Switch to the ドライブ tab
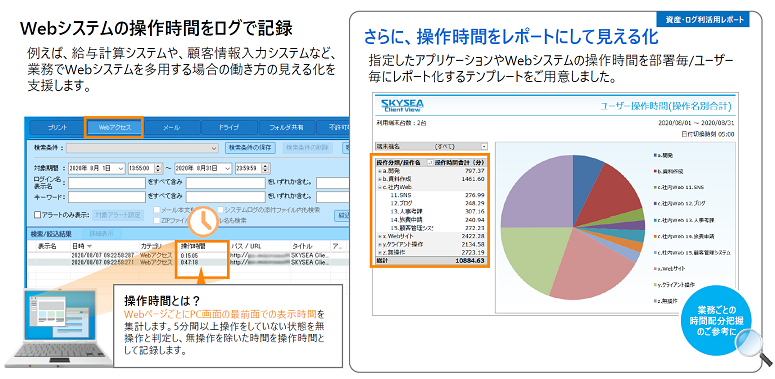The width and height of the screenshot is (775, 379). pyautogui.click(x=228, y=127)
